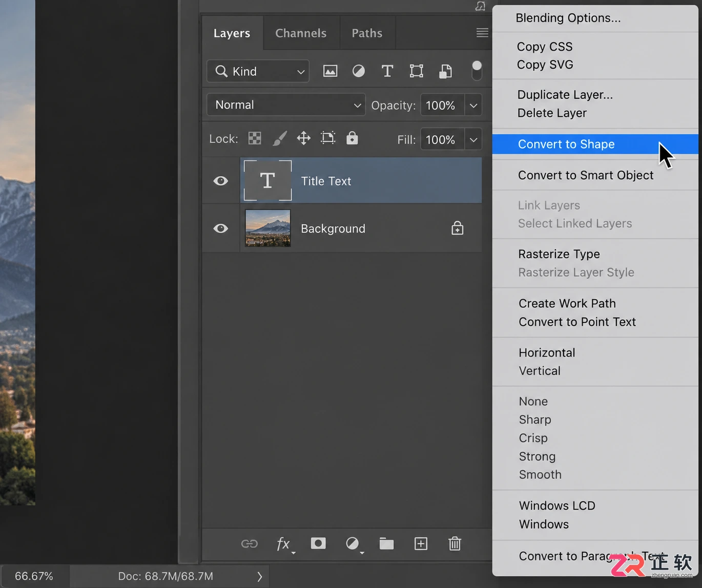Switch to the Channels tab

[x=301, y=33]
